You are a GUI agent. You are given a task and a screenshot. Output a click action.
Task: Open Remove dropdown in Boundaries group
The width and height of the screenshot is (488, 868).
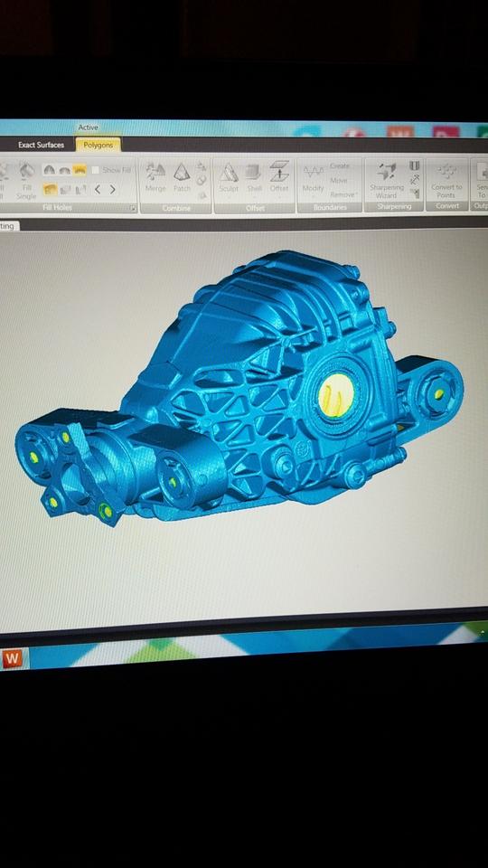point(343,195)
